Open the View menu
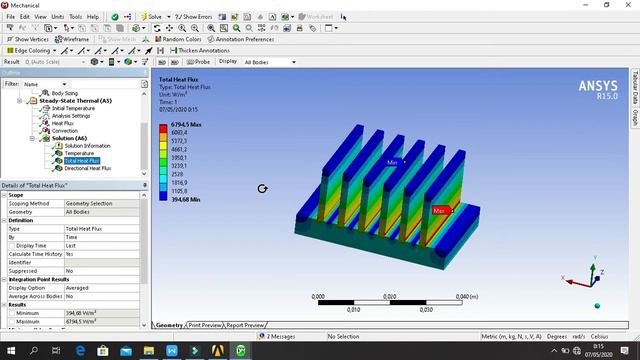Viewport: 640px width, 360px height. point(40,17)
